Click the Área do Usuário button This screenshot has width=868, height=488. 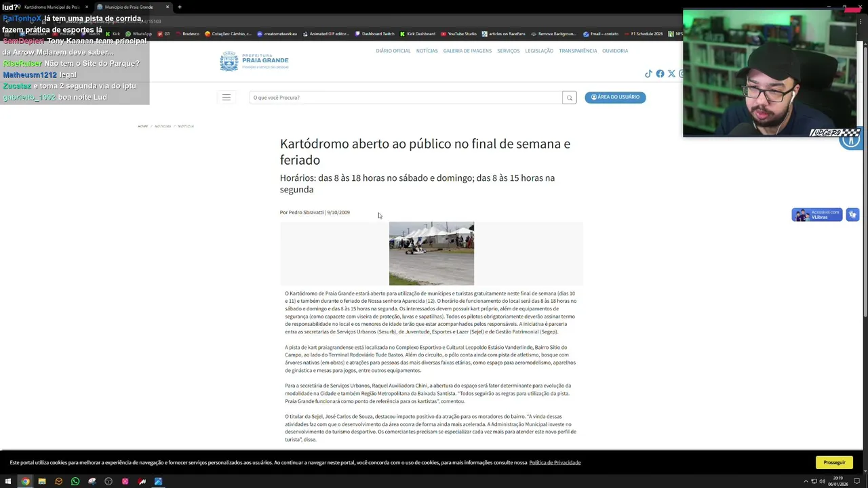pyautogui.click(x=615, y=97)
